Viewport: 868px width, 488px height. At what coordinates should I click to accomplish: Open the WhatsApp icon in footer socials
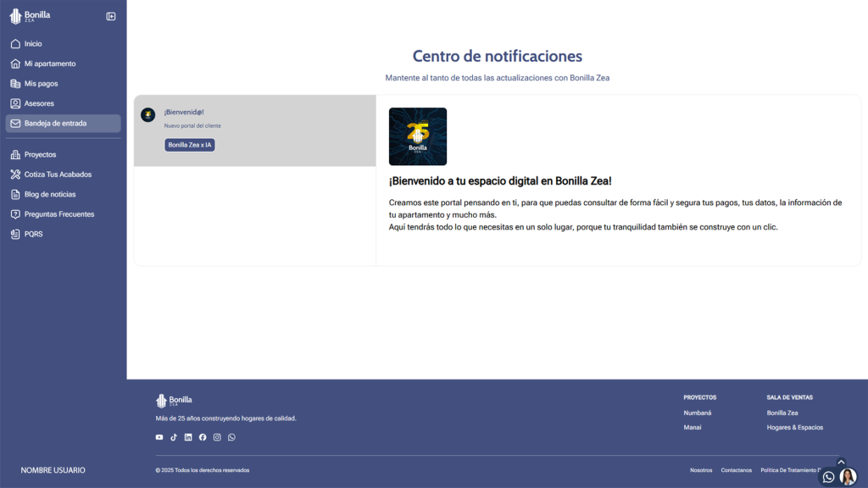[231, 437]
